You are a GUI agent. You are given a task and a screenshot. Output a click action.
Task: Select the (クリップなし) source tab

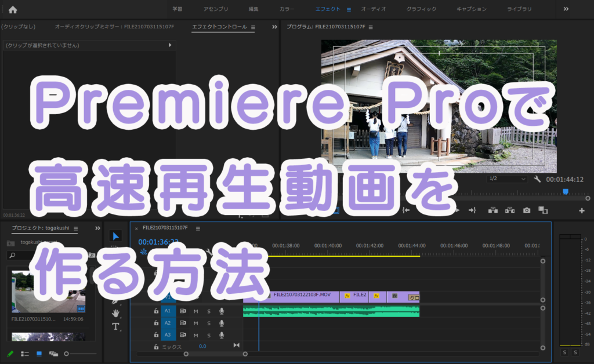click(x=18, y=27)
